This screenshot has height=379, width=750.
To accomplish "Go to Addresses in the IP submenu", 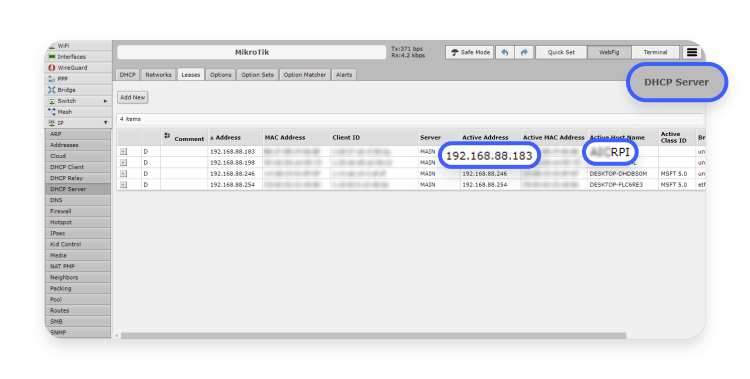I will [x=78, y=145].
